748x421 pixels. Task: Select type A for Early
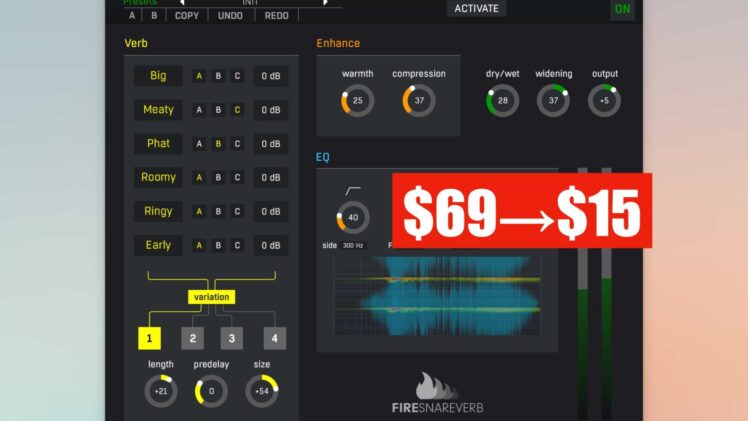199,245
